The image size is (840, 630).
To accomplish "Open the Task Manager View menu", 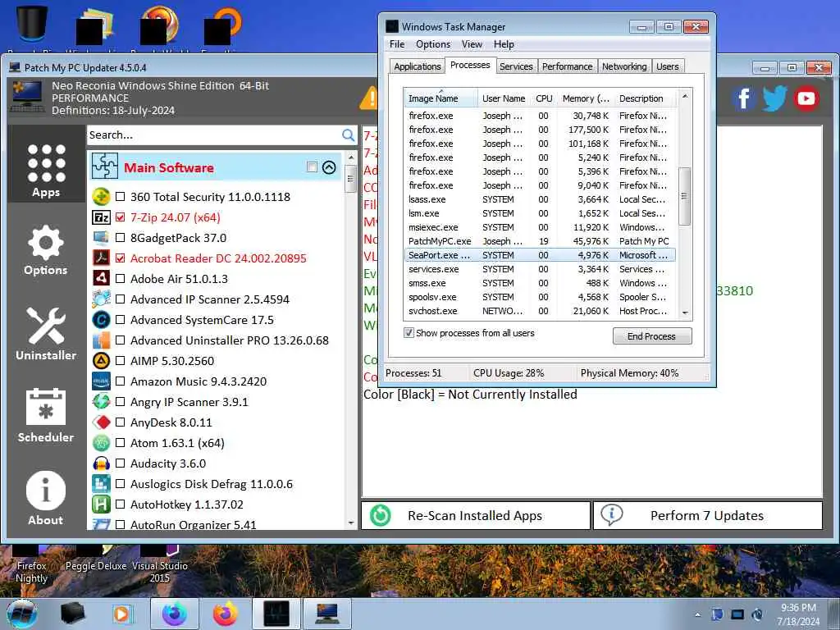I will coord(472,44).
